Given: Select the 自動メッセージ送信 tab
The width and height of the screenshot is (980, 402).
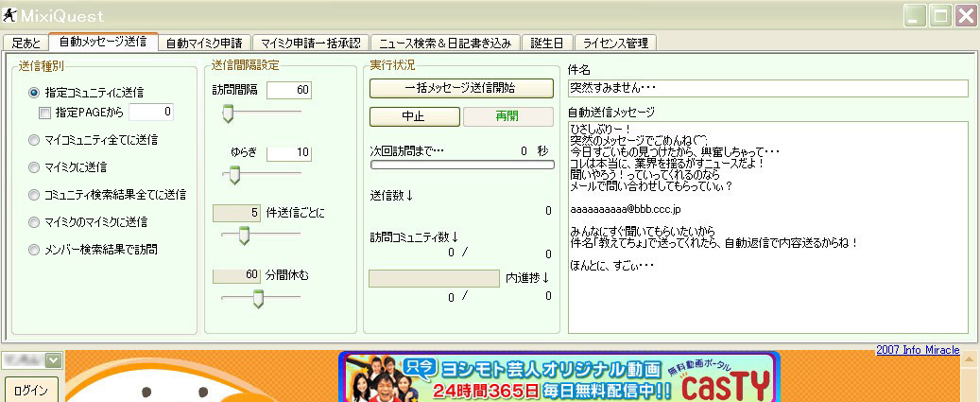Looking at the screenshot, I should point(103,42).
